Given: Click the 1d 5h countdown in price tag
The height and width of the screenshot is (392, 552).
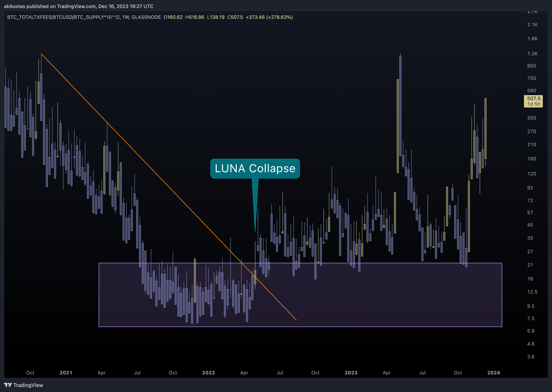Looking at the screenshot, I should [x=534, y=104].
